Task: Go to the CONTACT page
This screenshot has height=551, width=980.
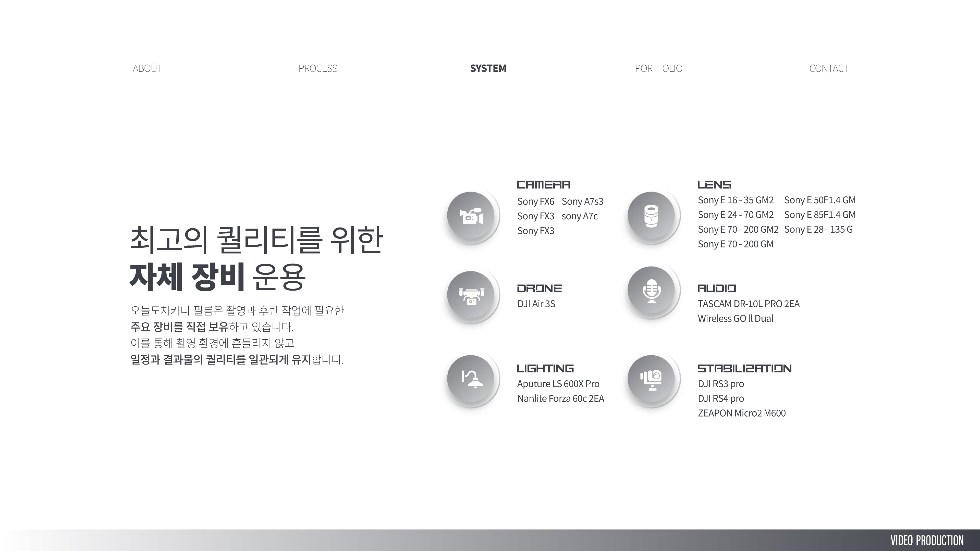Action: click(x=829, y=68)
